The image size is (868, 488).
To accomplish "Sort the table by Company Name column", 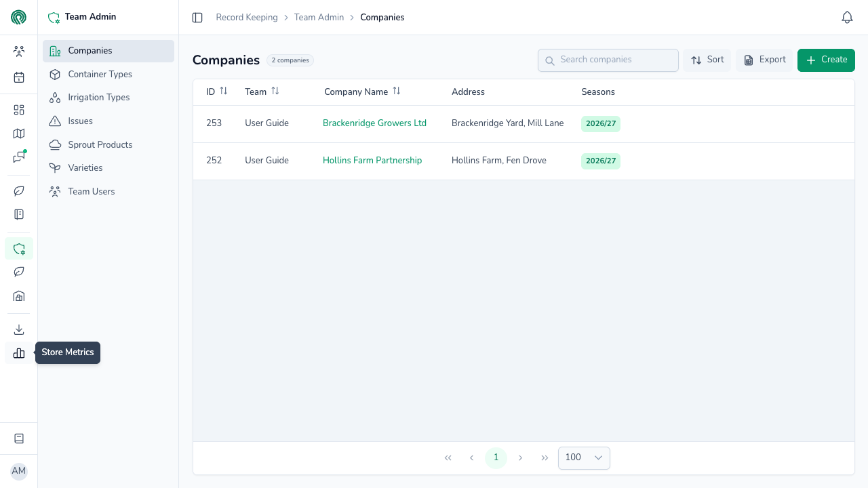I will pyautogui.click(x=397, y=91).
